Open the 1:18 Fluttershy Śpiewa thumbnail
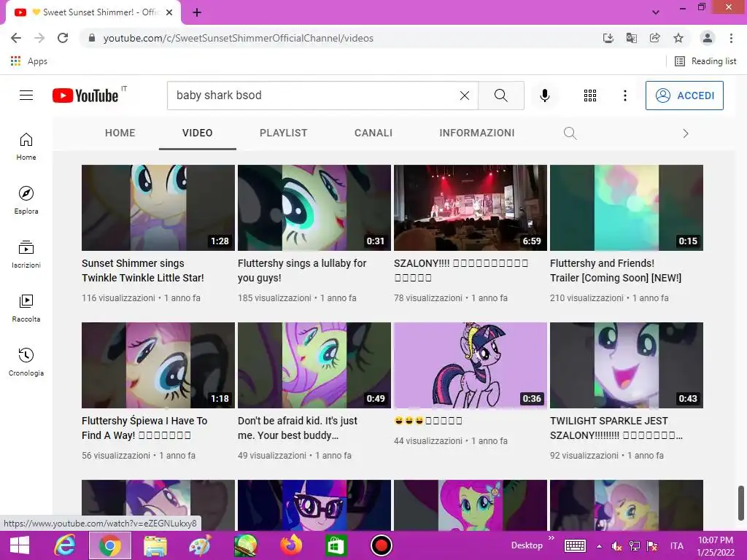Image resolution: width=747 pixels, height=560 pixels. tap(158, 365)
